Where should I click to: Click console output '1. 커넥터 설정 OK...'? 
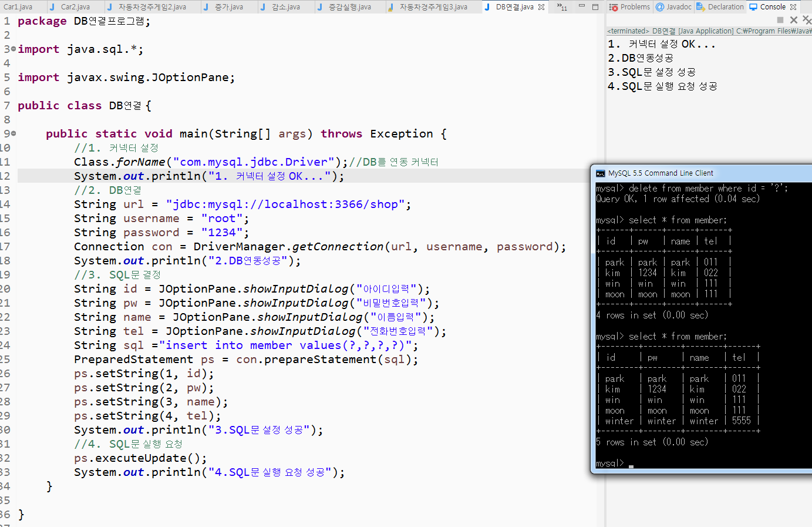(x=662, y=44)
